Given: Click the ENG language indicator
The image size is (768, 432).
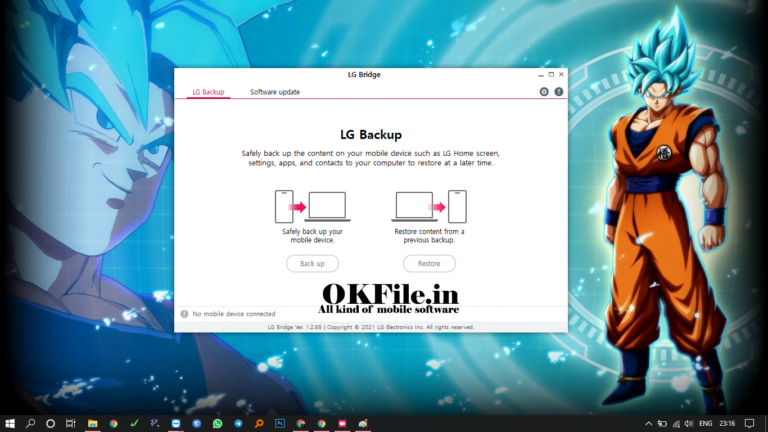Looking at the screenshot, I should coord(705,424).
